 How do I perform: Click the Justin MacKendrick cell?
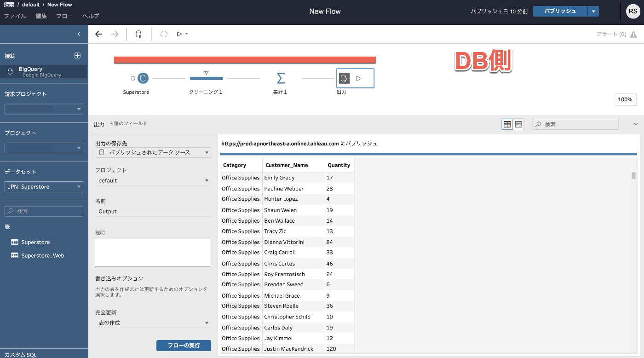tap(293, 349)
